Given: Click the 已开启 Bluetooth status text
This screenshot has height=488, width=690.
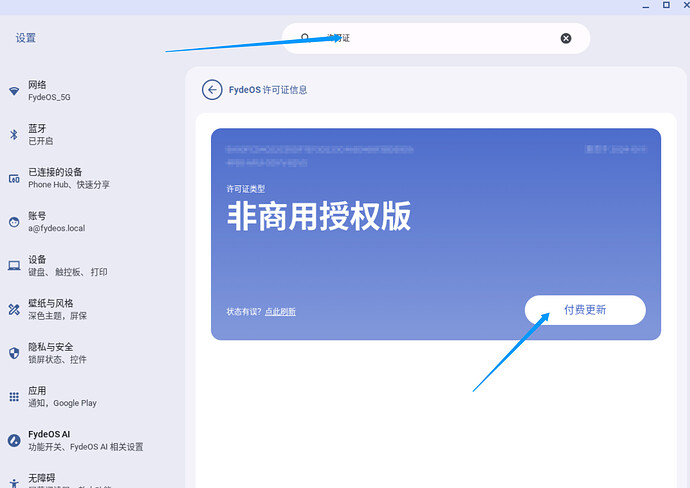Looking at the screenshot, I should (40, 141).
